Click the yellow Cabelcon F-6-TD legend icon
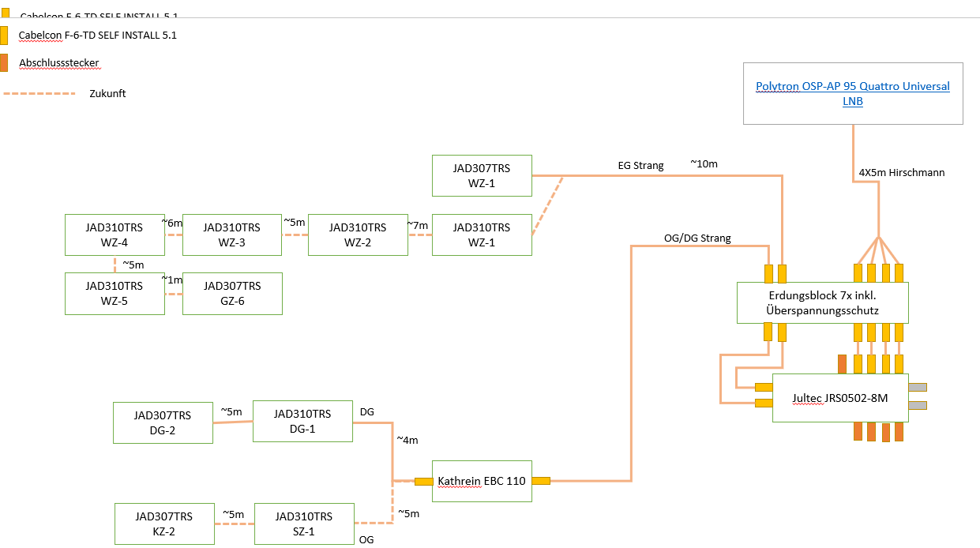 coord(4,35)
